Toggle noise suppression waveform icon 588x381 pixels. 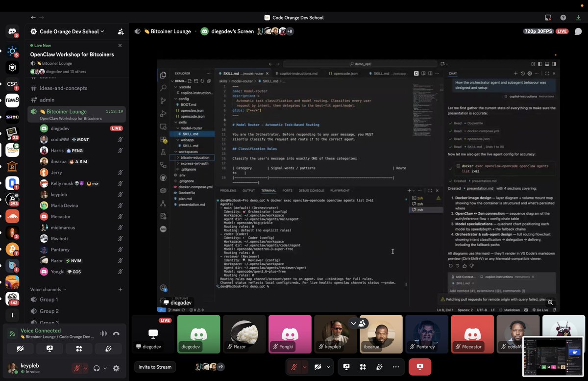pyautogui.click(x=103, y=333)
